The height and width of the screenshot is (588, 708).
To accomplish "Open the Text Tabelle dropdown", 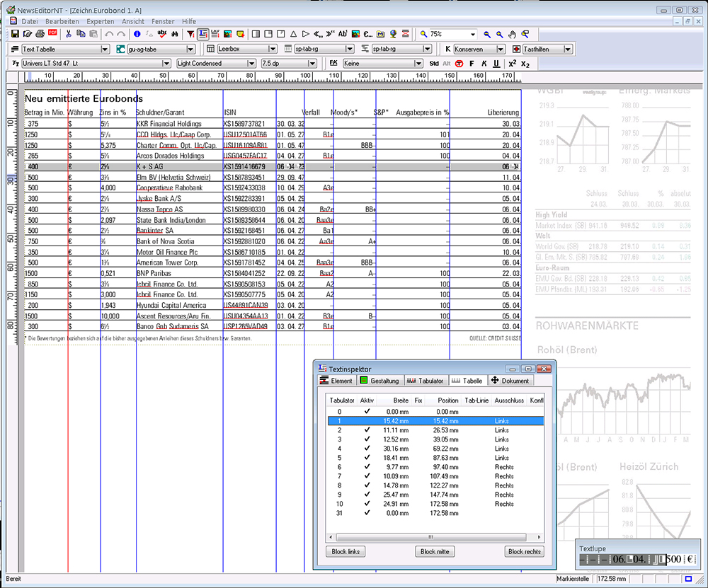I will click(x=105, y=50).
